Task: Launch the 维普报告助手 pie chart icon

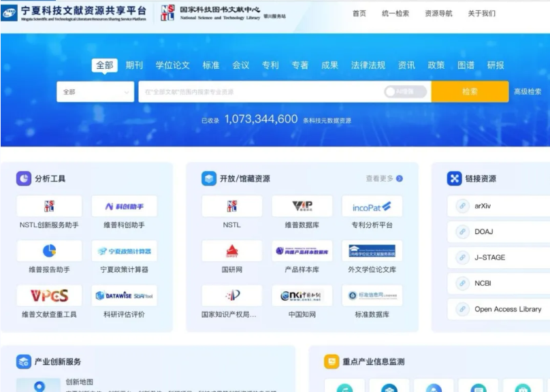Action: click(x=49, y=251)
